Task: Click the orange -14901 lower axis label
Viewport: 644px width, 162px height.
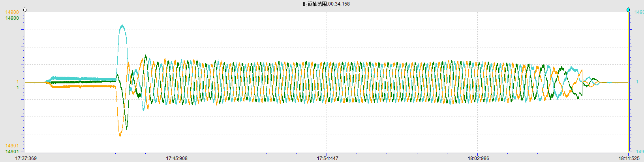Action: 11,146
